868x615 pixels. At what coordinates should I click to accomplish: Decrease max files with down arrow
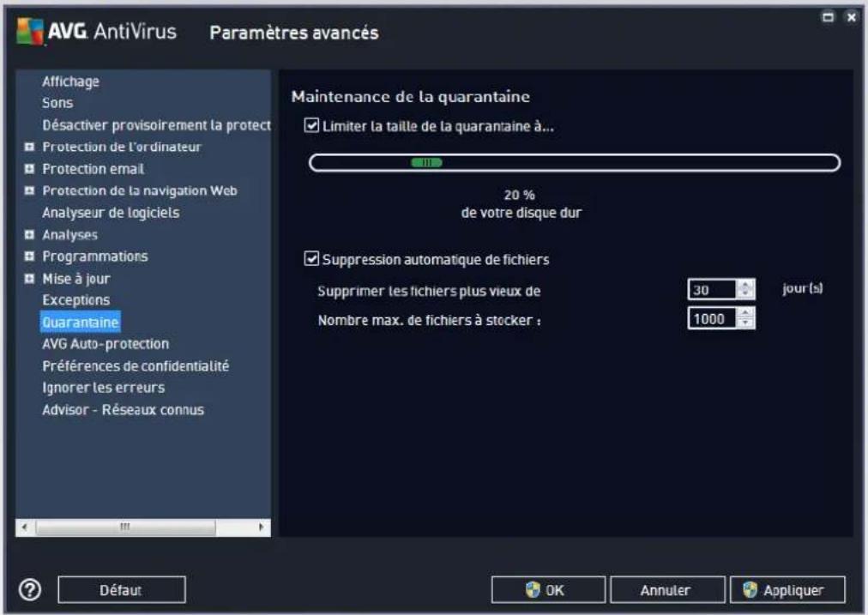point(745,323)
